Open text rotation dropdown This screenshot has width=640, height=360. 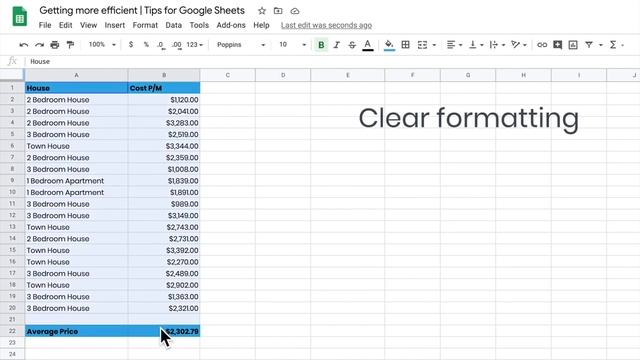pyautogui.click(x=519, y=45)
